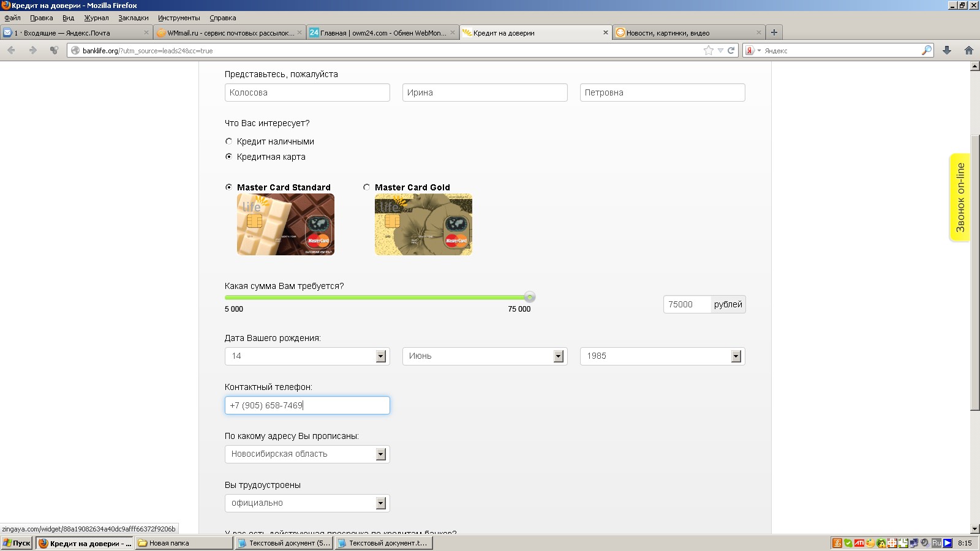
Task: Open Текстовый документ.t… taskbar item
Action: [x=384, y=543]
